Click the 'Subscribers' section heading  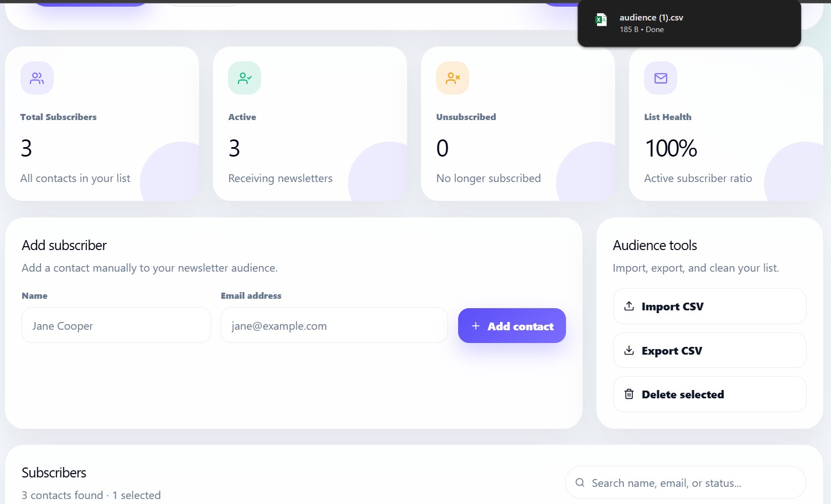[54, 472]
